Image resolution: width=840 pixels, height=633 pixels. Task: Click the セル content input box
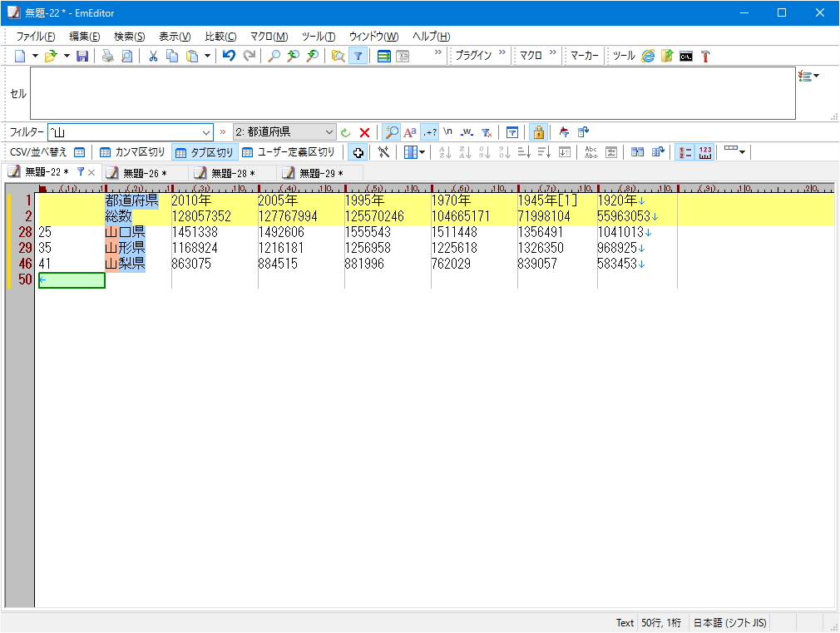[x=413, y=93]
